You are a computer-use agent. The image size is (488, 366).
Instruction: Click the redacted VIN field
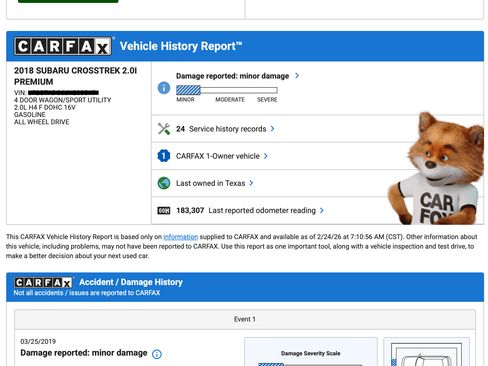coord(63,92)
